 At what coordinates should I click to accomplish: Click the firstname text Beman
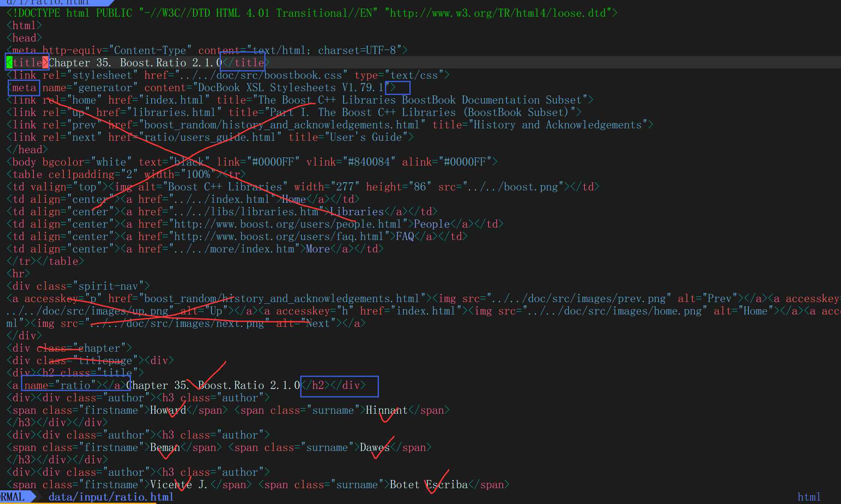(x=165, y=448)
